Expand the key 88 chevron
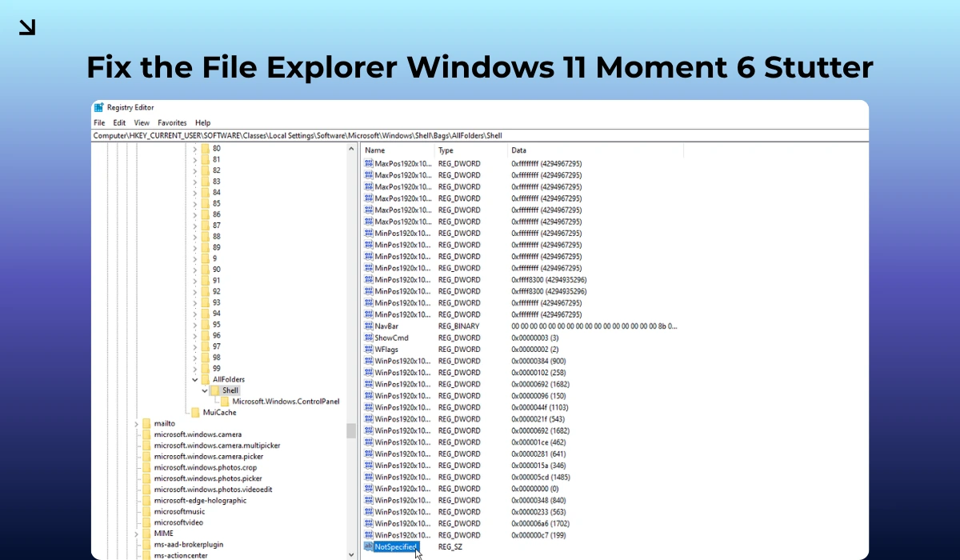Viewport: 960px width, 560px height. click(194, 236)
